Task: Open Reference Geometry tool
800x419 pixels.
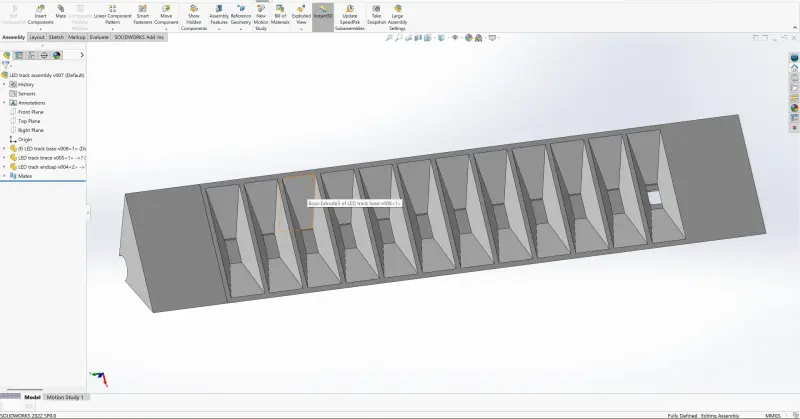Action: [x=241, y=14]
